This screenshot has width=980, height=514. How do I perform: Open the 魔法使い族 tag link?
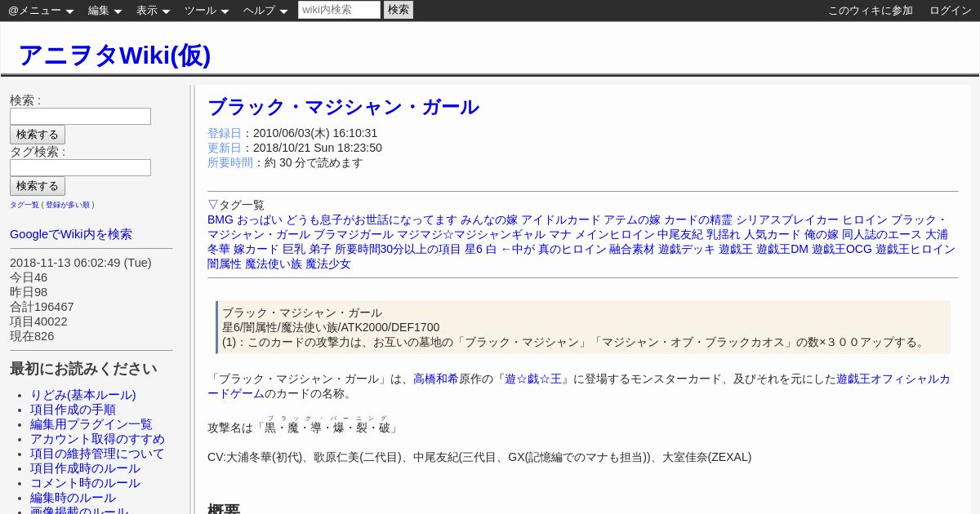click(x=274, y=264)
